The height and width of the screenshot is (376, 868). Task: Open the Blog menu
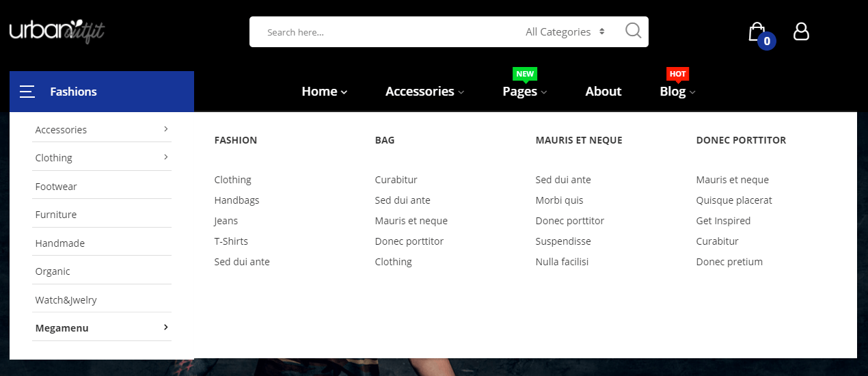click(x=677, y=92)
